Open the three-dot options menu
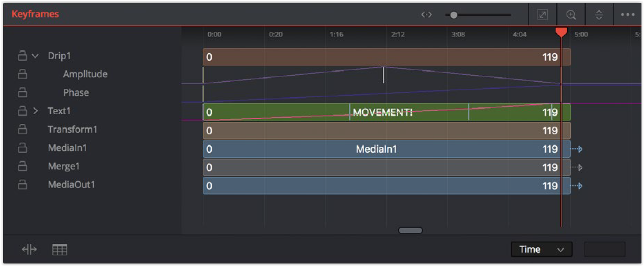This screenshot has height=266, width=644. pos(627,15)
